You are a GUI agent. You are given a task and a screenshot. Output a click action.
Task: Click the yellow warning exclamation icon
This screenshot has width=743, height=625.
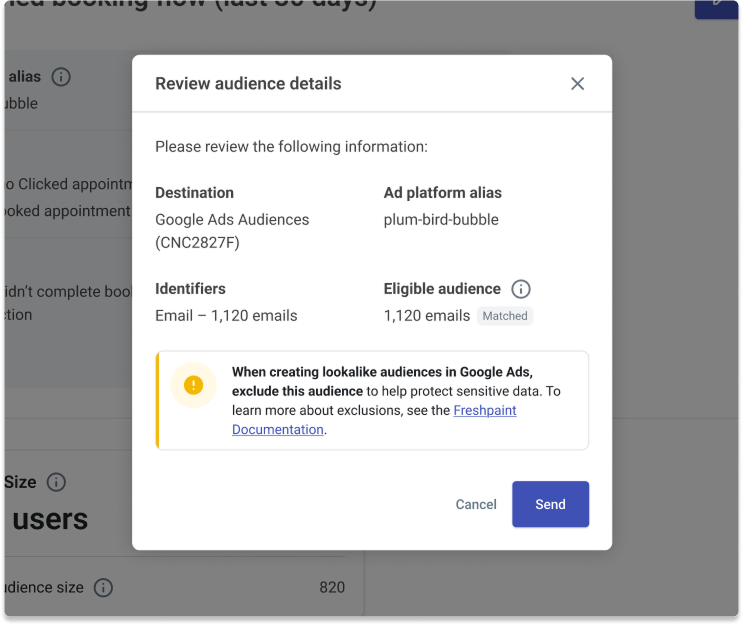tap(194, 385)
